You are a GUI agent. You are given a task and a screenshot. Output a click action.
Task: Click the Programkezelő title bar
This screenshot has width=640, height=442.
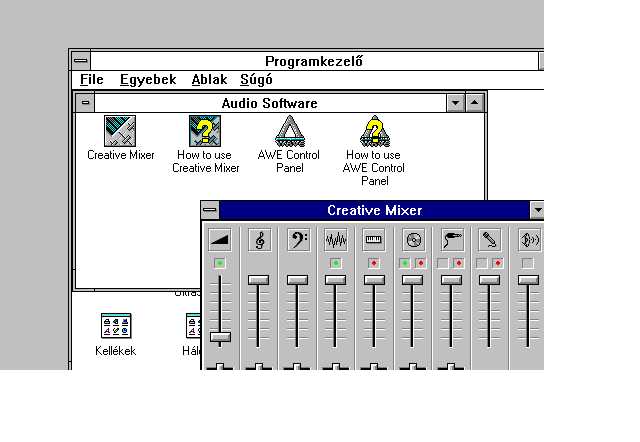point(314,61)
